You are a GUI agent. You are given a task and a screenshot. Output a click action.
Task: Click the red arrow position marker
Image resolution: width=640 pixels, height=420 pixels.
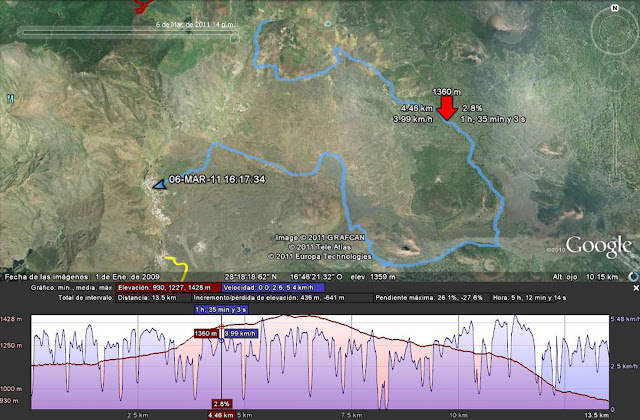(x=447, y=109)
